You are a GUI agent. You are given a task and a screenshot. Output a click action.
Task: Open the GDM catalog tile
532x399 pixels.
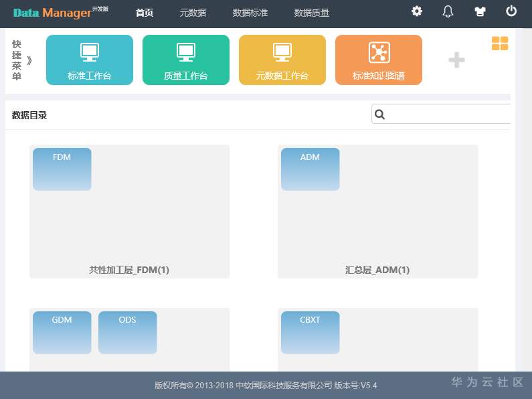62,333
